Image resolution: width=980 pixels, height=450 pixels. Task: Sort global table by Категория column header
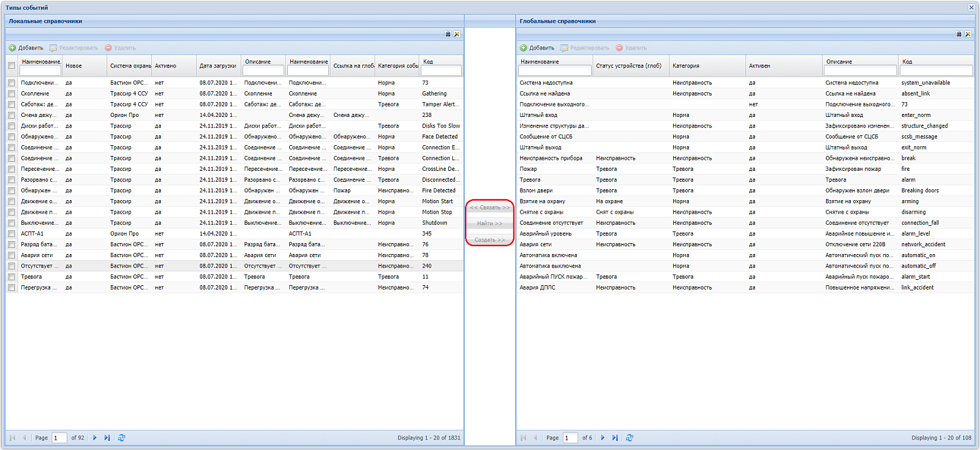click(x=707, y=66)
